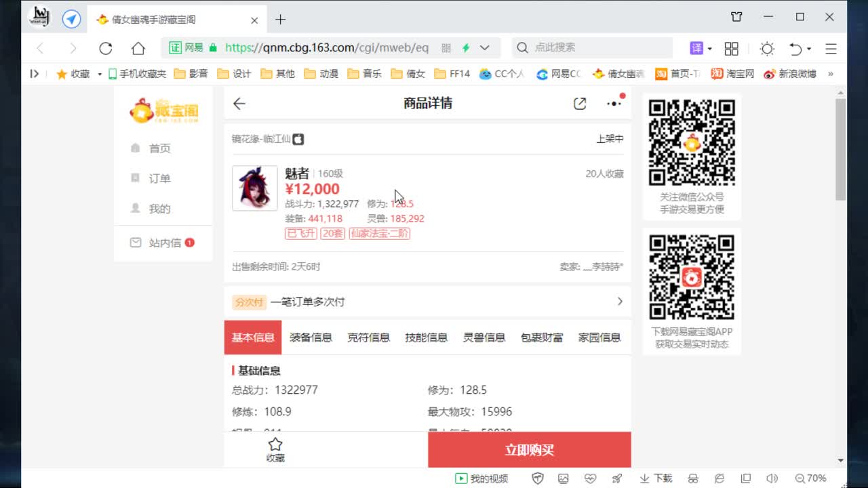Open 下载 downloads in status bar
Screen dimensions: 868x488
(656, 479)
